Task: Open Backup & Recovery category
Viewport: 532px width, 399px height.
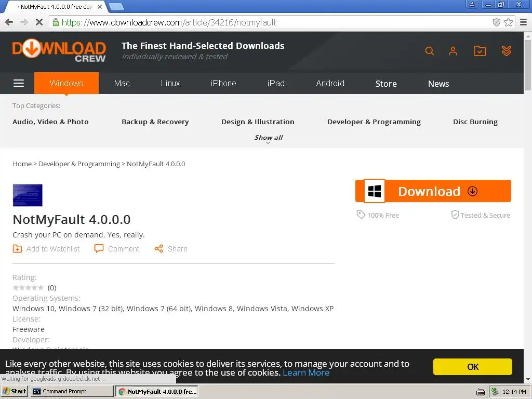Action: 155,122
